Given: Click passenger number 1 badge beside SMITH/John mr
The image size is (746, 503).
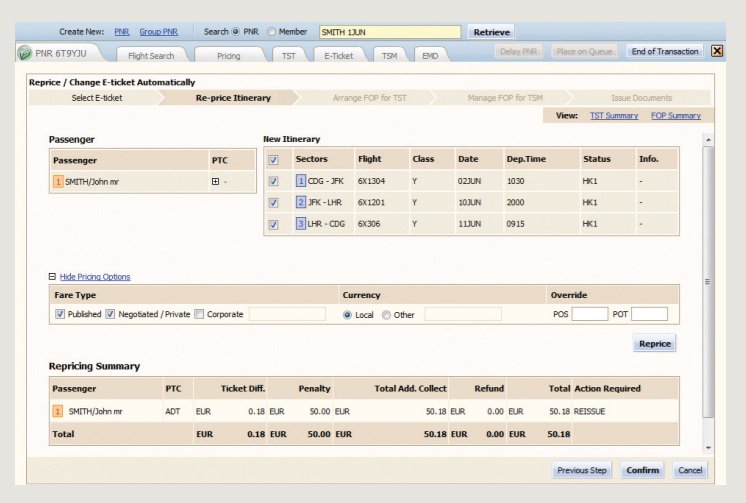Looking at the screenshot, I should pyautogui.click(x=58, y=182).
